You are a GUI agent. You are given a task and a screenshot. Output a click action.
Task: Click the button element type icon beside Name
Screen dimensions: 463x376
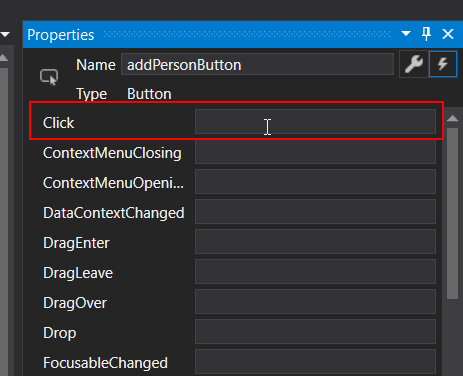click(49, 77)
